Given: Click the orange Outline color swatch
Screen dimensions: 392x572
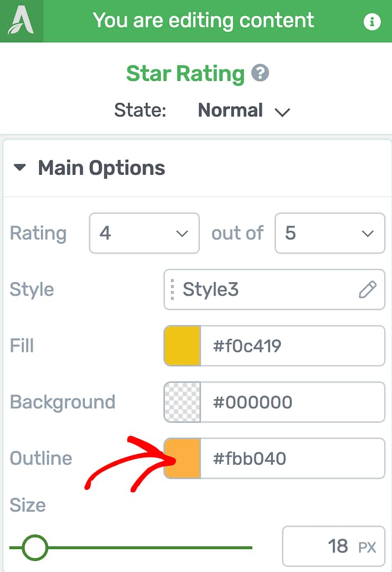Looking at the screenshot, I should tap(183, 458).
